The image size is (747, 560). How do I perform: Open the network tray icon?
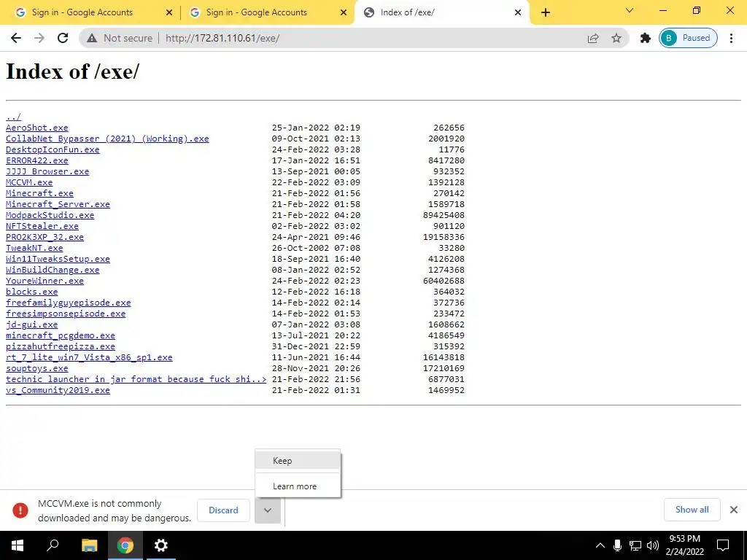[x=635, y=545]
